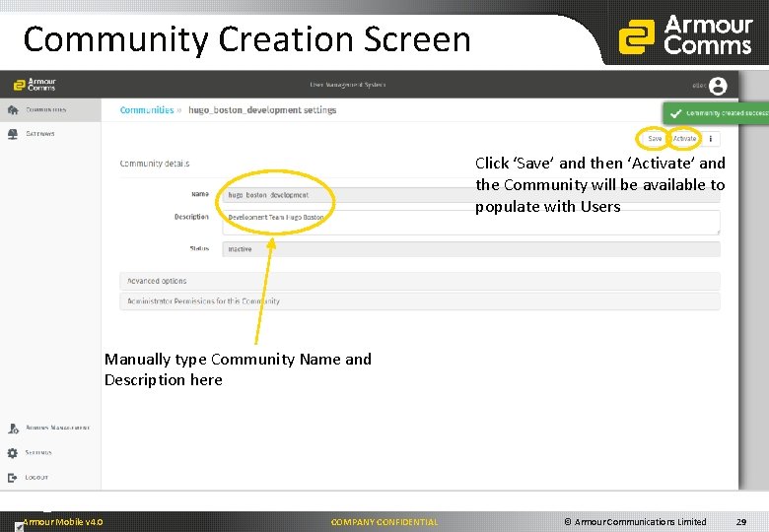Click the Logout icon in sidebar
This screenshot has width=769, height=532.
click(12, 478)
